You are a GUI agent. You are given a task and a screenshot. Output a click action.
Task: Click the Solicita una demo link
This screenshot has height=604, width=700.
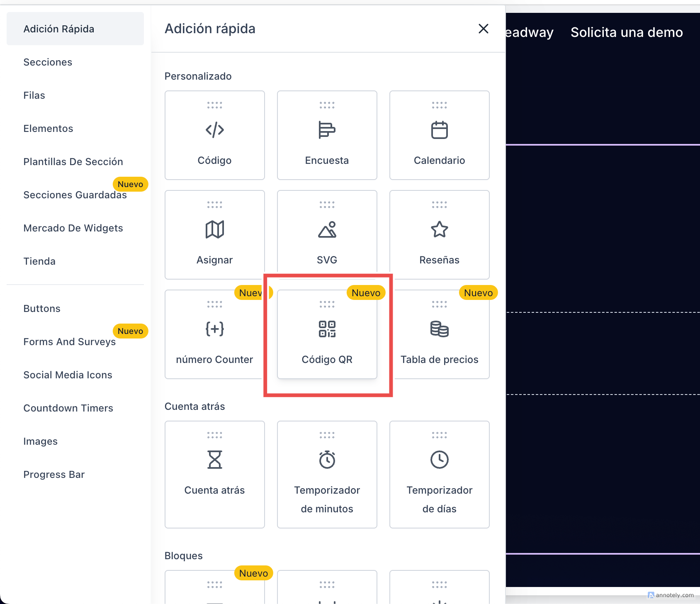[626, 32]
